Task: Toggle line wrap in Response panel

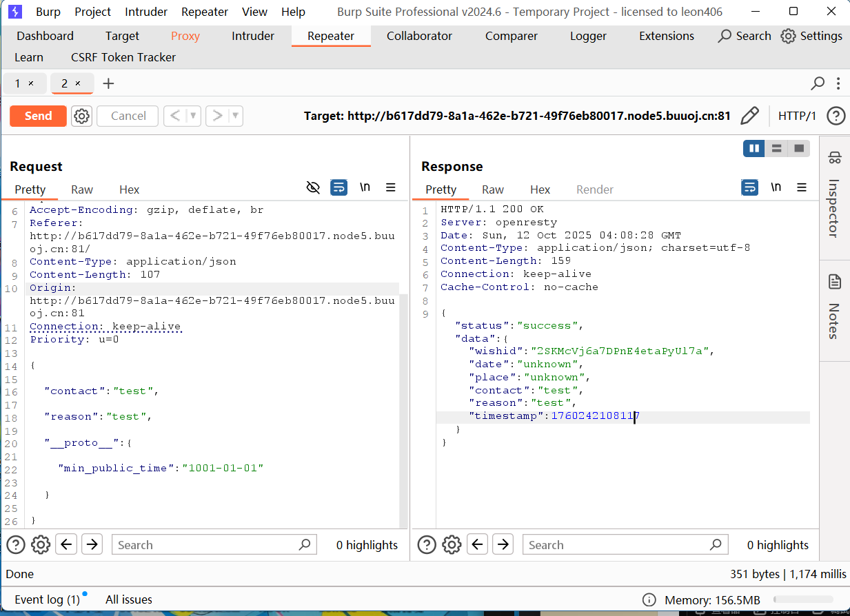Action: [749, 187]
